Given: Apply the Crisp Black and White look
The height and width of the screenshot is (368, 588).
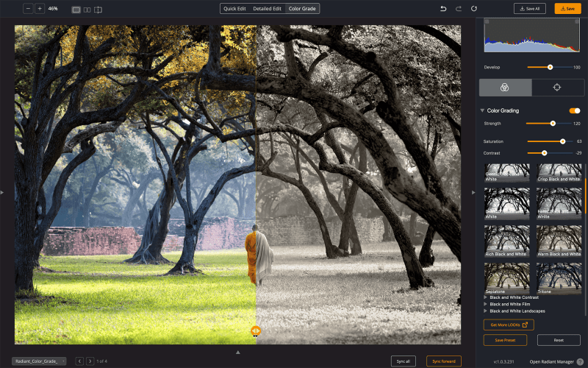Looking at the screenshot, I should pos(559,173).
